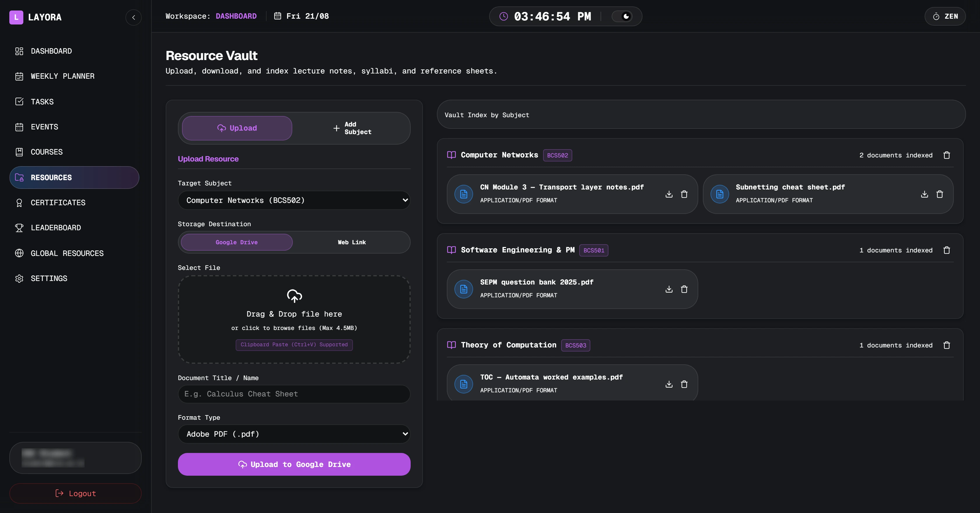Toggle the dark mode switch
Viewport: 980px width, 513px height.
tap(622, 16)
